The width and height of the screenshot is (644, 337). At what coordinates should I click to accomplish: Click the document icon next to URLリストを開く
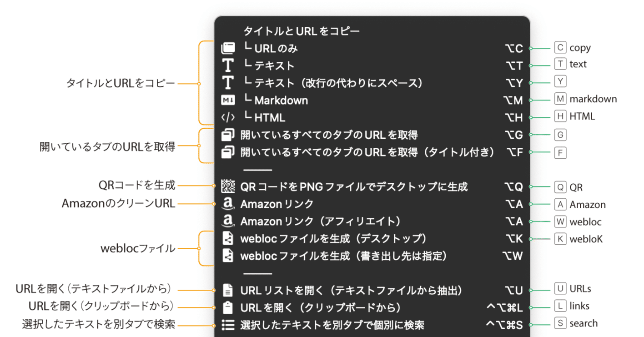(228, 290)
